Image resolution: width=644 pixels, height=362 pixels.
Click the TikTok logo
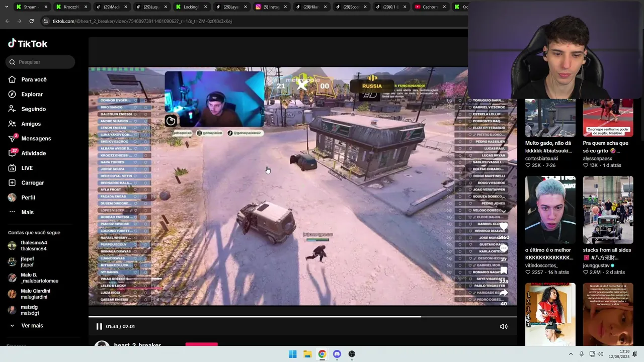(x=28, y=44)
